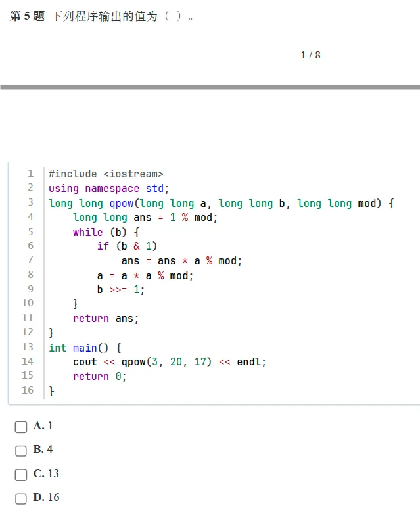
Task: Click option label 'B. 4'
Action: point(43,450)
